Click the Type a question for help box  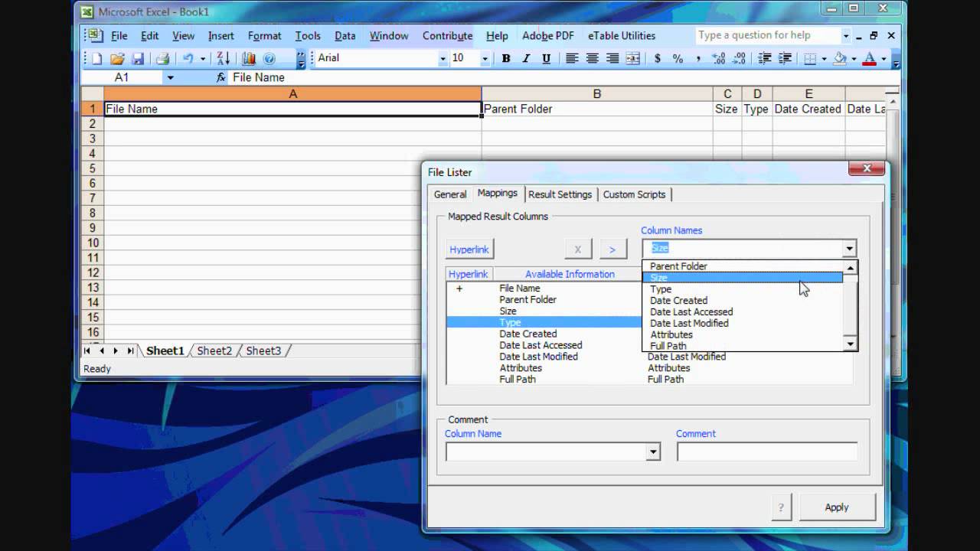pyautogui.click(x=768, y=35)
